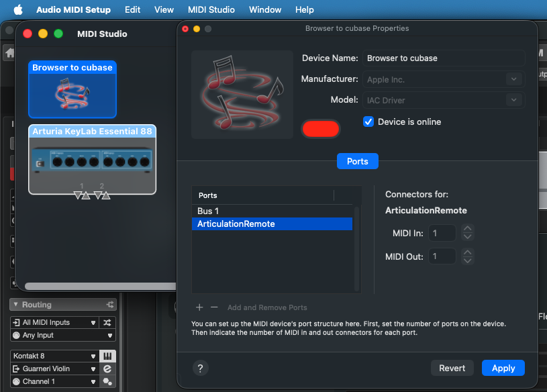Zoom the MIDI Studio window with green button
The height and width of the screenshot is (392, 547).
58,34
